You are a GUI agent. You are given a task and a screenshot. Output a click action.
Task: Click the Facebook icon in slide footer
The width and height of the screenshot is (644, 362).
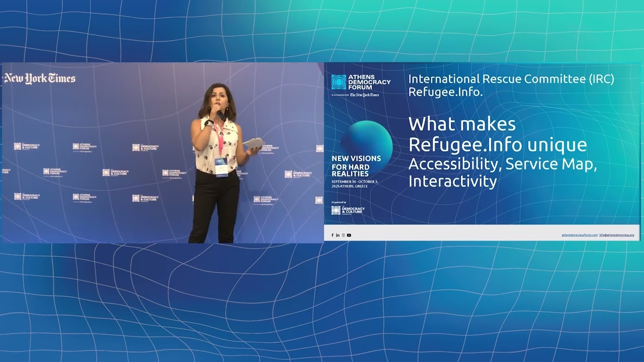coord(332,235)
